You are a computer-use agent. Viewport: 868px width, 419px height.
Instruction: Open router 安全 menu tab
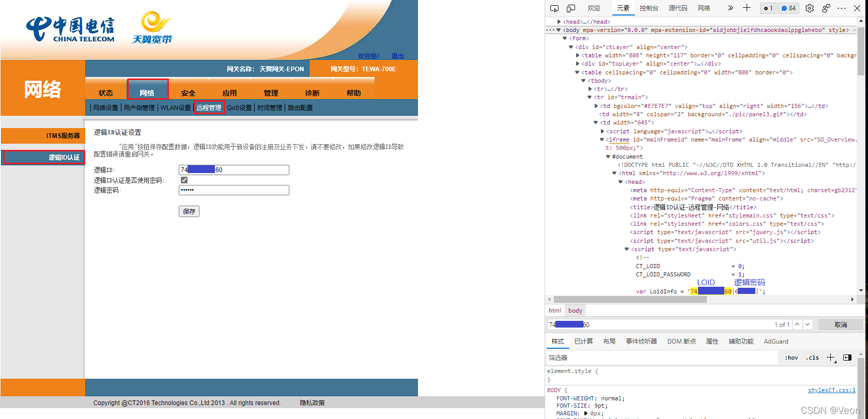[189, 93]
